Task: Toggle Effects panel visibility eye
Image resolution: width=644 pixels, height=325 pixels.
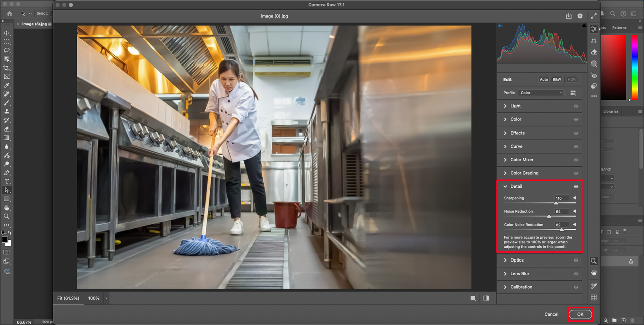Action: point(576,133)
